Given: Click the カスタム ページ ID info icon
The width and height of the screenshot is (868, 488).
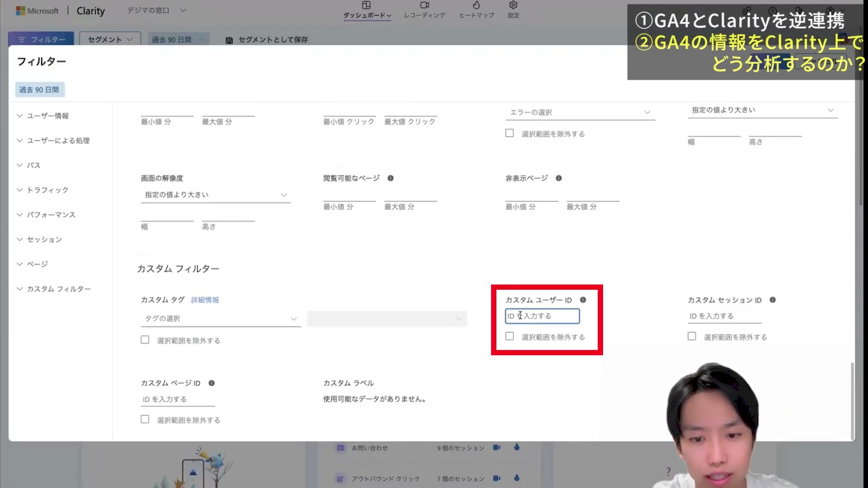Looking at the screenshot, I should click(x=211, y=383).
